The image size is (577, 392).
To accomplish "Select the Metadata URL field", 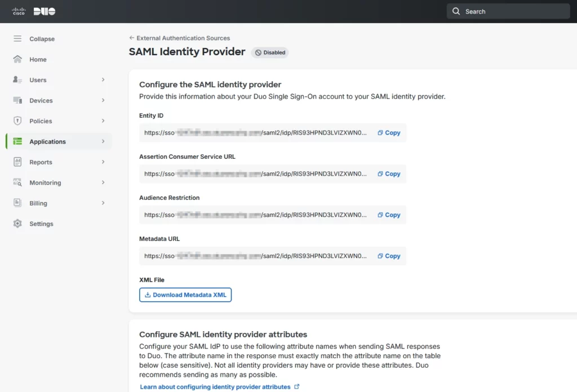I will pos(273,256).
